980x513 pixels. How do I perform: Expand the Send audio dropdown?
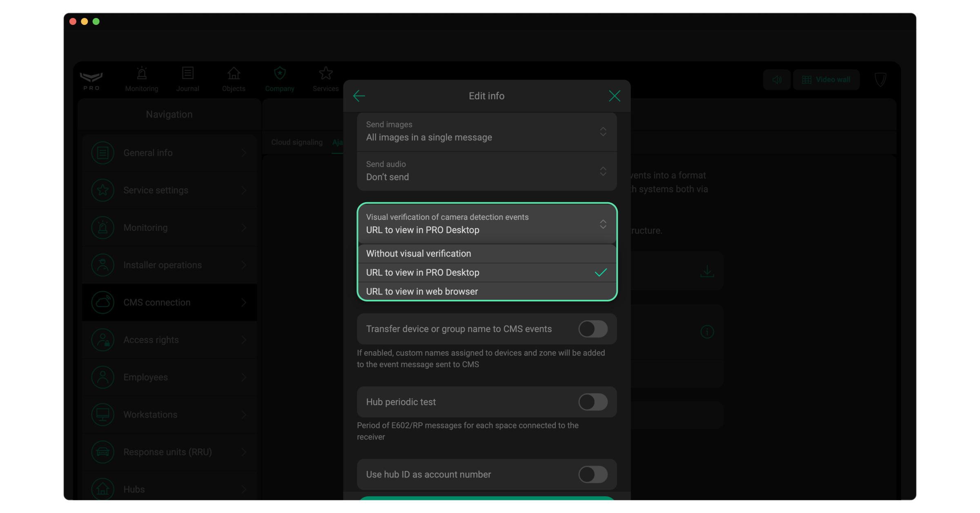tap(486, 171)
